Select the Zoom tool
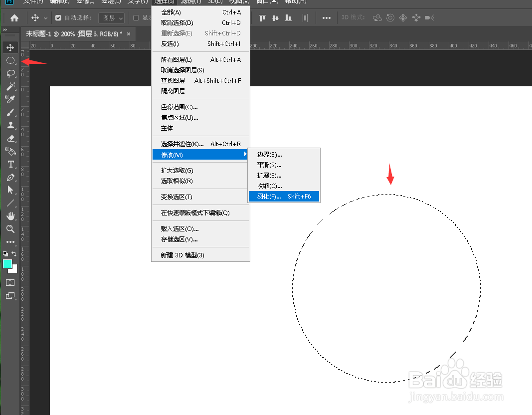532x415 pixels. coord(10,229)
